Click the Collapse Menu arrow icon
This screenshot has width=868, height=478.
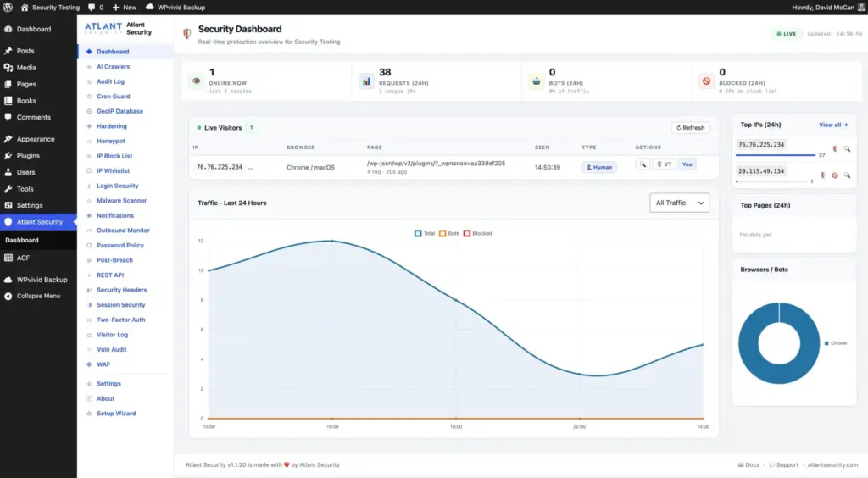coord(8,296)
